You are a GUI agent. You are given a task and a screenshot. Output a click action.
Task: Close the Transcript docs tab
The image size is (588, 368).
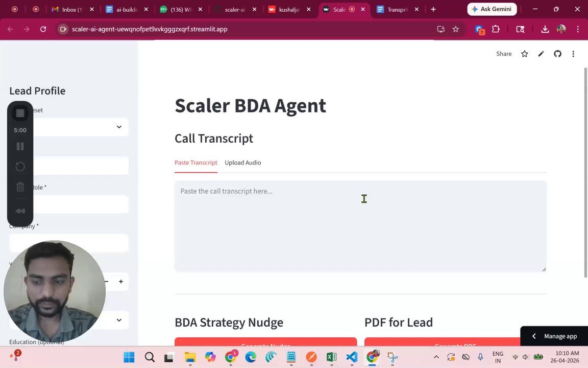[416, 9]
